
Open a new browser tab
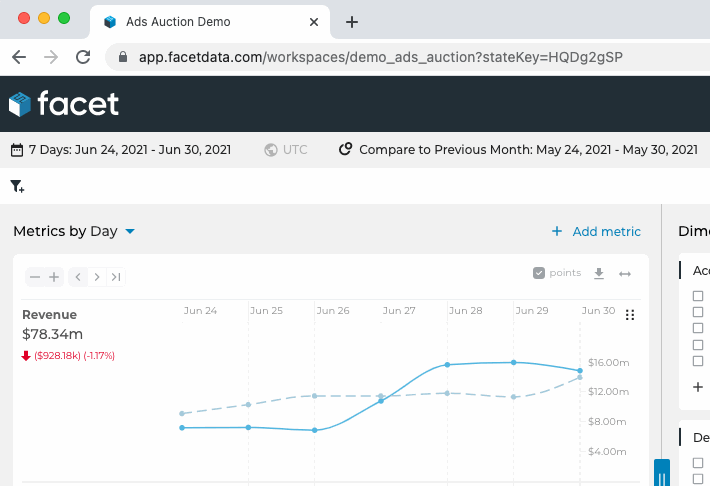[352, 22]
